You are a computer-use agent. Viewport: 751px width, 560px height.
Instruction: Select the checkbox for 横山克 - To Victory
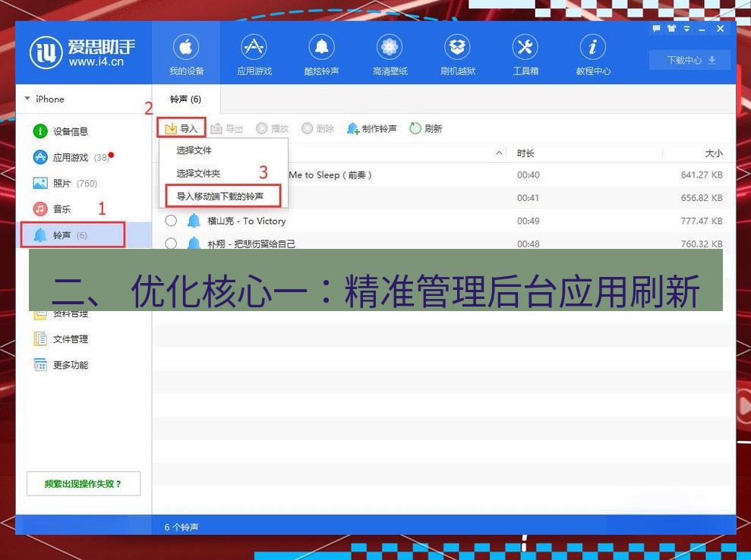[x=172, y=221]
